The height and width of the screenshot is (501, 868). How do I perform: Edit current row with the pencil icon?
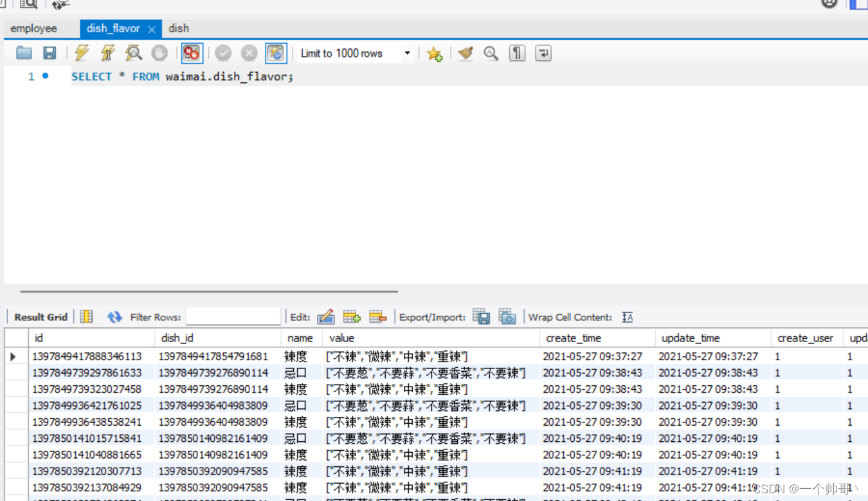click(x=326, y=316)
